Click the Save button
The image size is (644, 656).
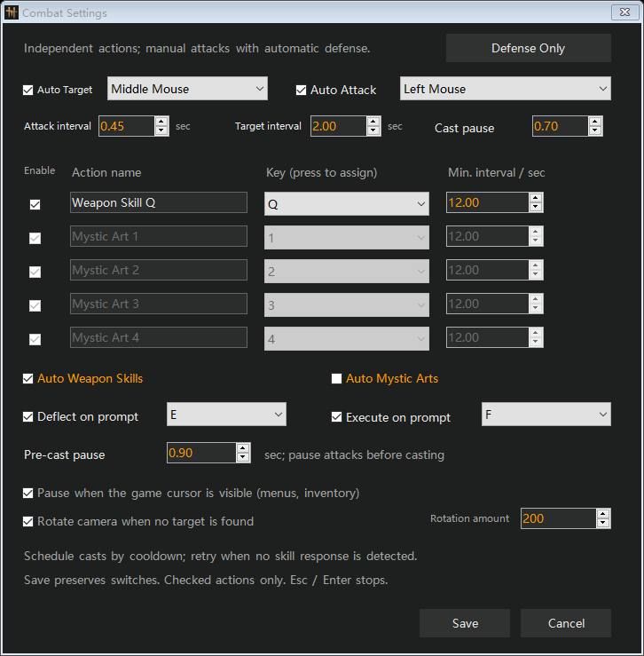(465, 623)
